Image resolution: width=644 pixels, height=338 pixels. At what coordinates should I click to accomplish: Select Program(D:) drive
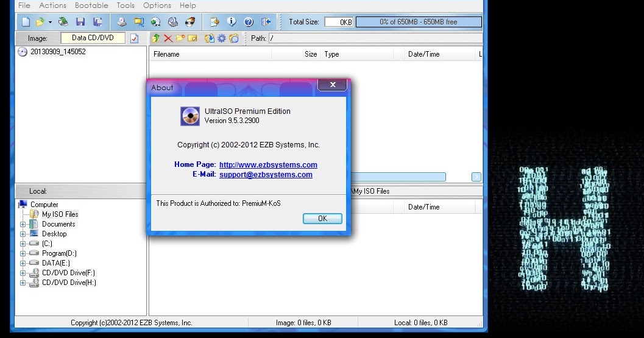(x=59, y=253)
